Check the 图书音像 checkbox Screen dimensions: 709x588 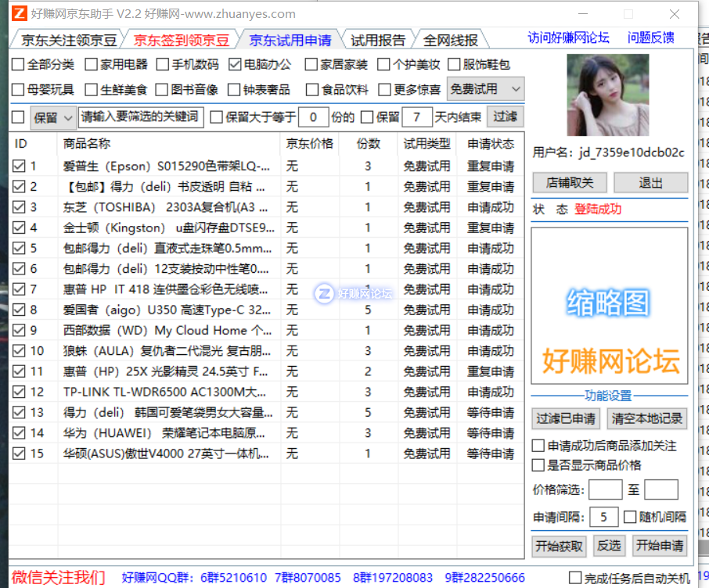[x=162, y=90]
